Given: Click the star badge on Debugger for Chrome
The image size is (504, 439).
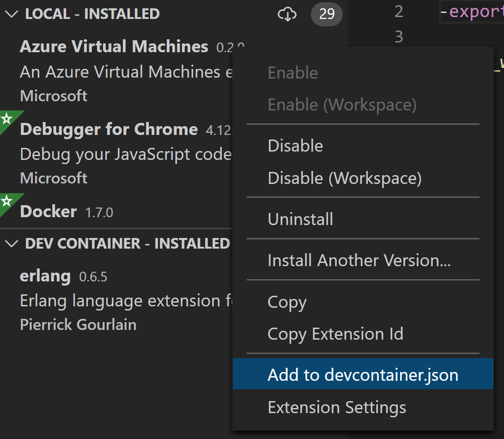Looking at the screenshot, I should (x=6, y=119).
